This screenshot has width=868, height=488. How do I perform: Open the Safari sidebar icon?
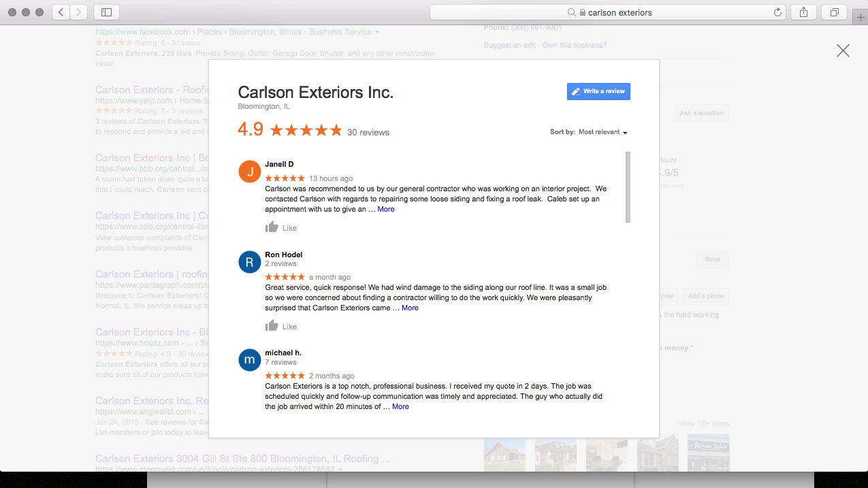[106, 12]
